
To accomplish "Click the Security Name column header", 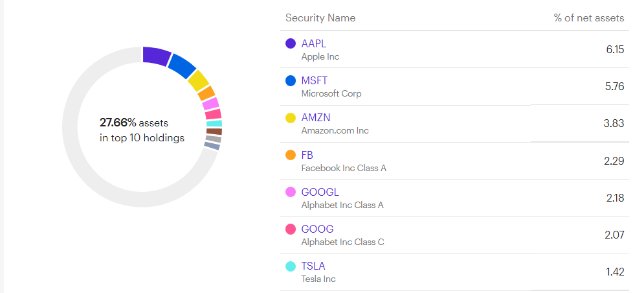I will pyautogui.click(x=320, y=18).
